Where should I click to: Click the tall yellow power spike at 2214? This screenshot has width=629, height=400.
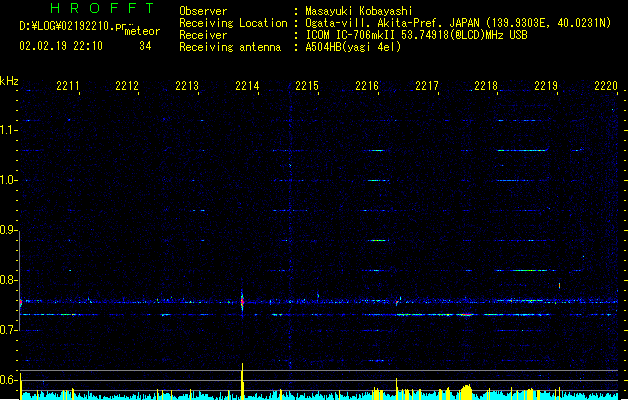pos(242,381)
